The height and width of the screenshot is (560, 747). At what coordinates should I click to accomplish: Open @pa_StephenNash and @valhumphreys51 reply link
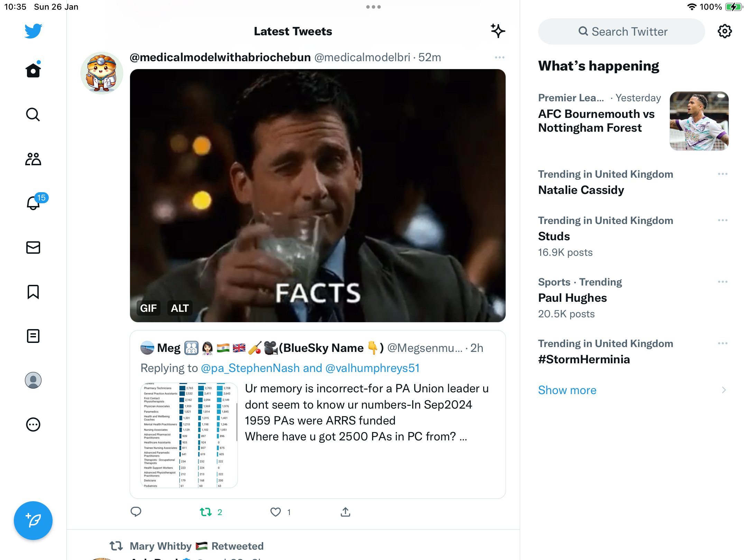[310, 368]
